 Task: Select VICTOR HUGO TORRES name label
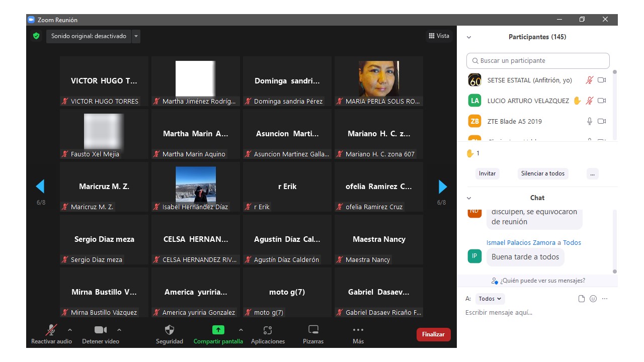point(105,102)
